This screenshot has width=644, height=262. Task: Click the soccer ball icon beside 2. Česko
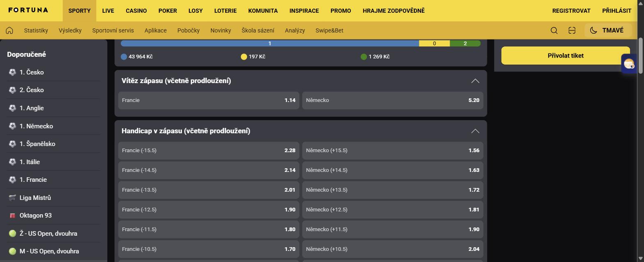pos(12,90)
